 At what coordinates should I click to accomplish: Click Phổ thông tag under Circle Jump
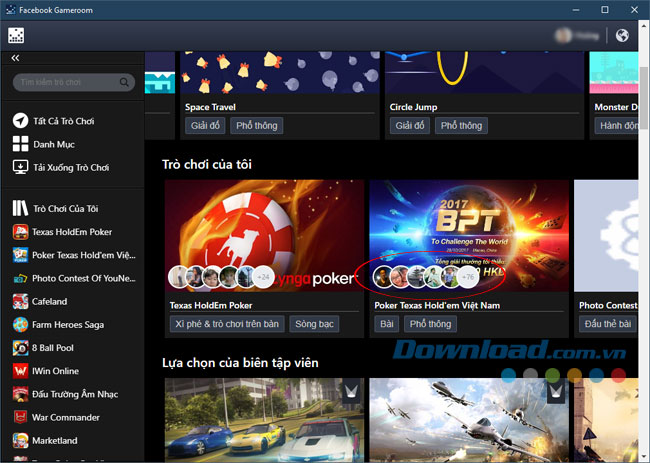(461, 126)
